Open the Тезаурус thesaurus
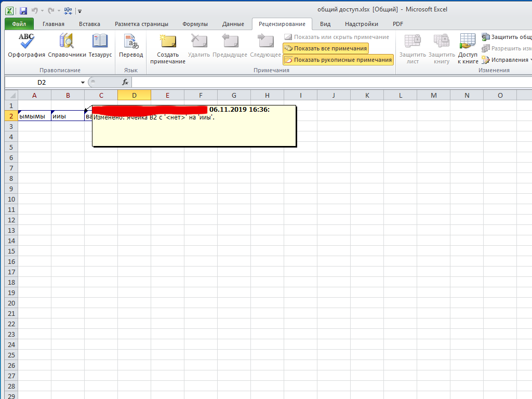 coord(100,45)
